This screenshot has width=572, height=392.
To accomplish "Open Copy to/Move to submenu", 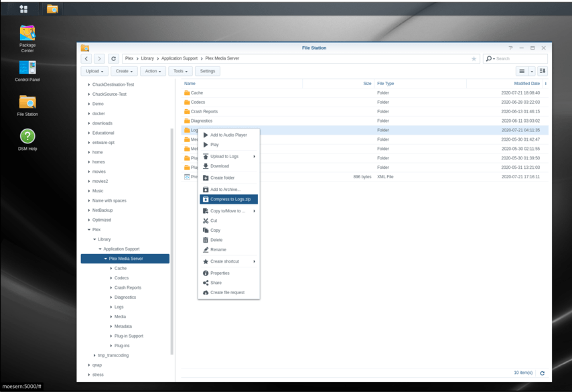I will 228,211.
